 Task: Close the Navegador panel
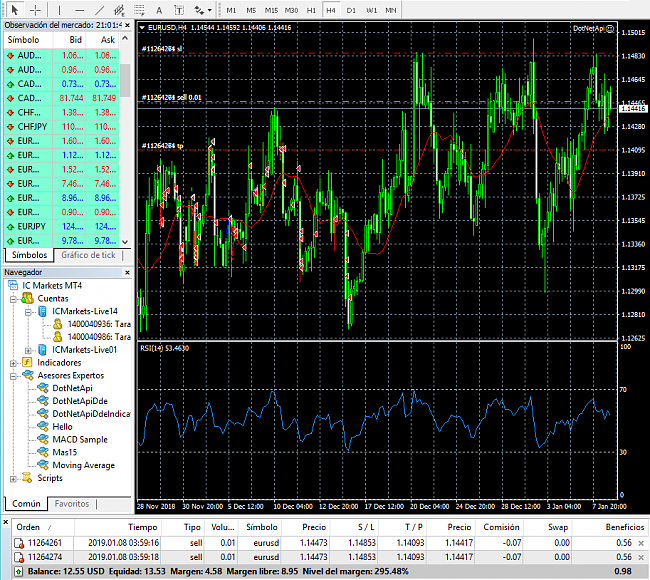coord(127,272)
